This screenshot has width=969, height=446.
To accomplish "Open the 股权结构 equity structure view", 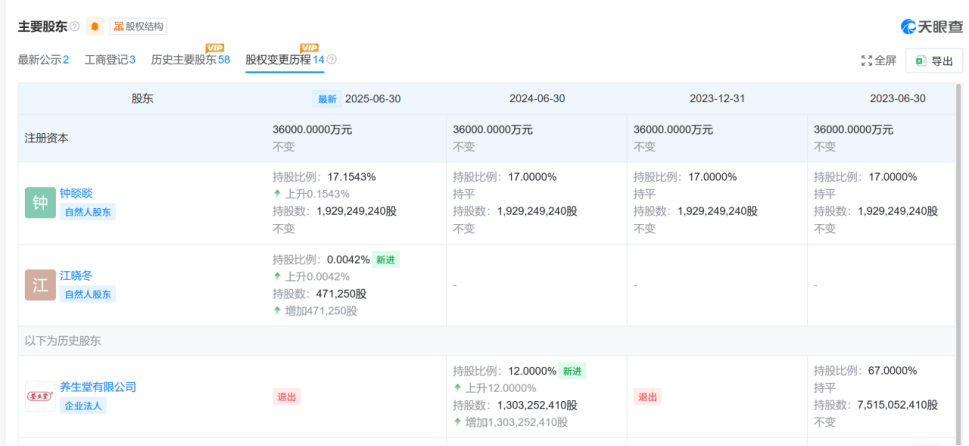I will 139,26.
